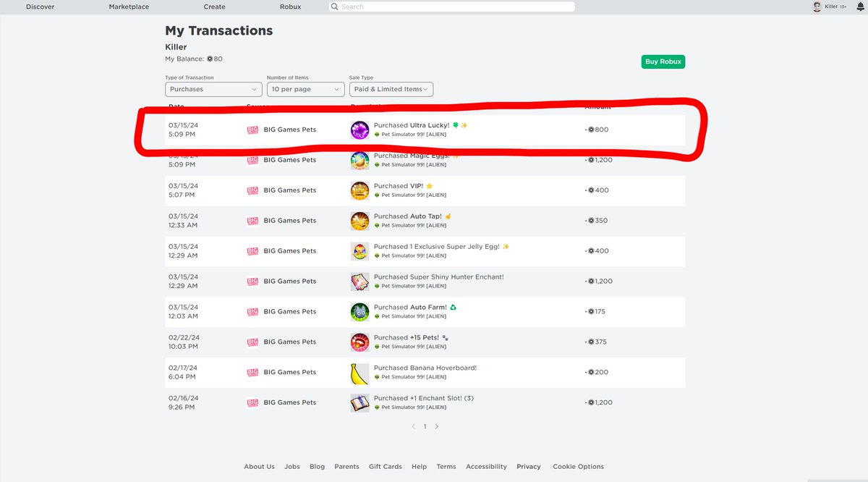Open the Marketplace nav tab
Viewport: 868px width, 482px height.
(129, 7)
